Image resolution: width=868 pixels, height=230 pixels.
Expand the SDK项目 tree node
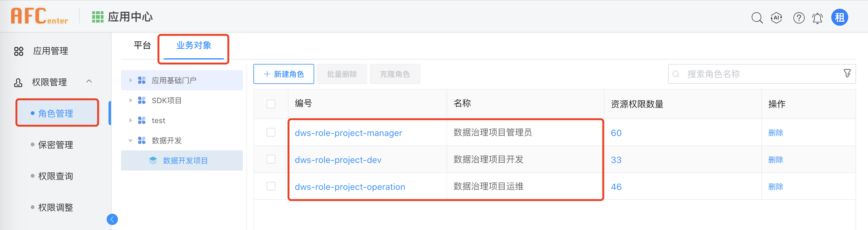131,100
